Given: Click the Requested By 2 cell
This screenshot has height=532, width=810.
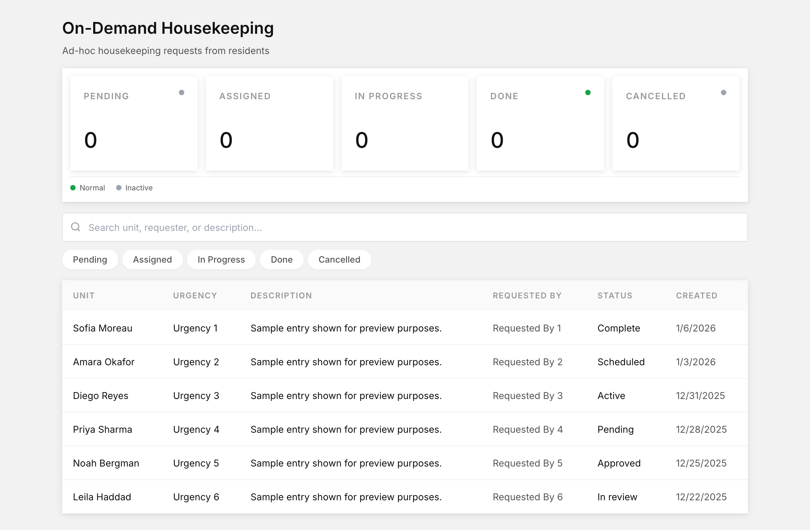Looking at the screenshot, I should pyautogui.click(x=529, y=363).
